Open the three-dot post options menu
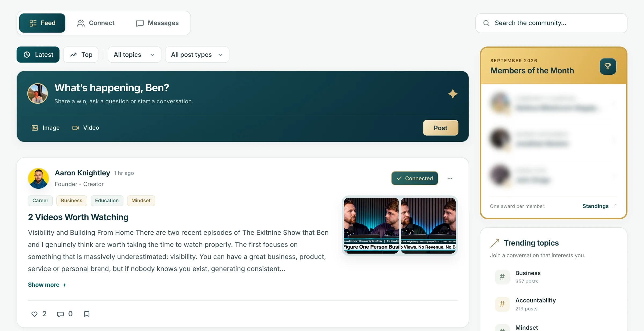Viewport: 644px width, 331px height. pyautogui.click(x=450, y=178)
